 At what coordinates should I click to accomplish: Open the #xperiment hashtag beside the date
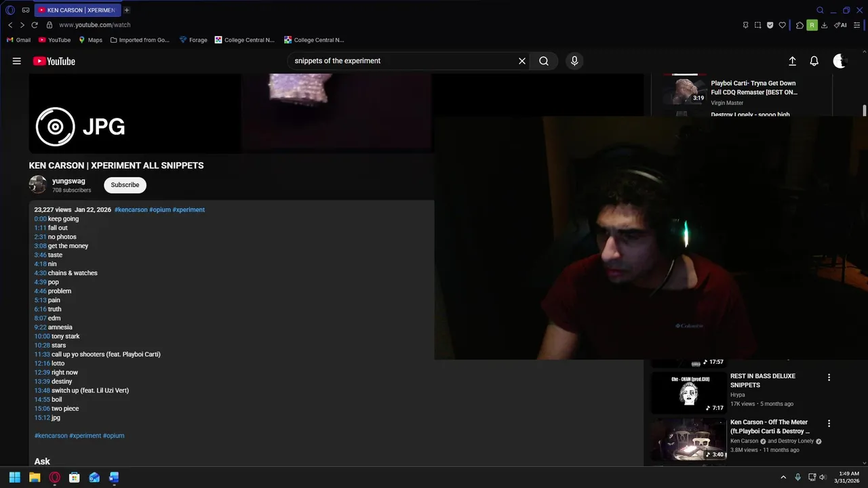(x=189, y=209)
